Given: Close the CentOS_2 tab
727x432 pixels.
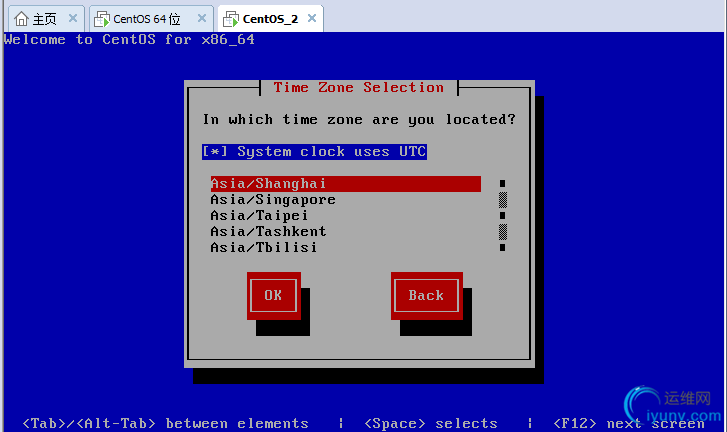Looking at the screenshot, I should tap(312, 19).
